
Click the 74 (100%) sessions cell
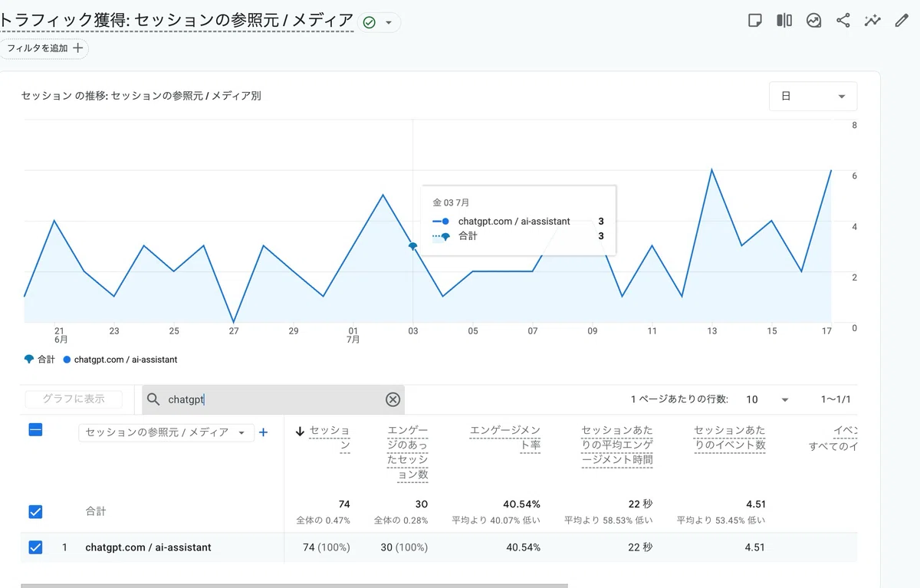tap(327, 547)
